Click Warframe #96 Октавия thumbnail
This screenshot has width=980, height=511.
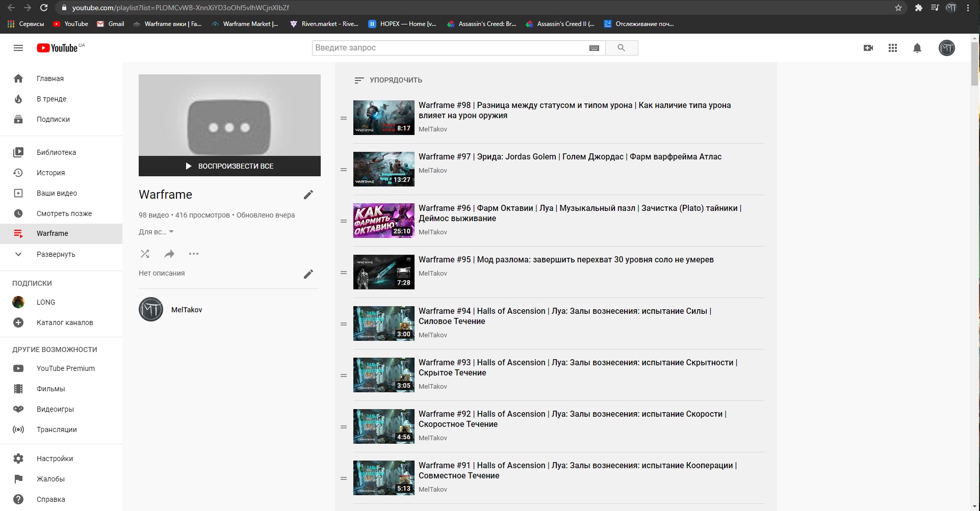tap(384, 221)
